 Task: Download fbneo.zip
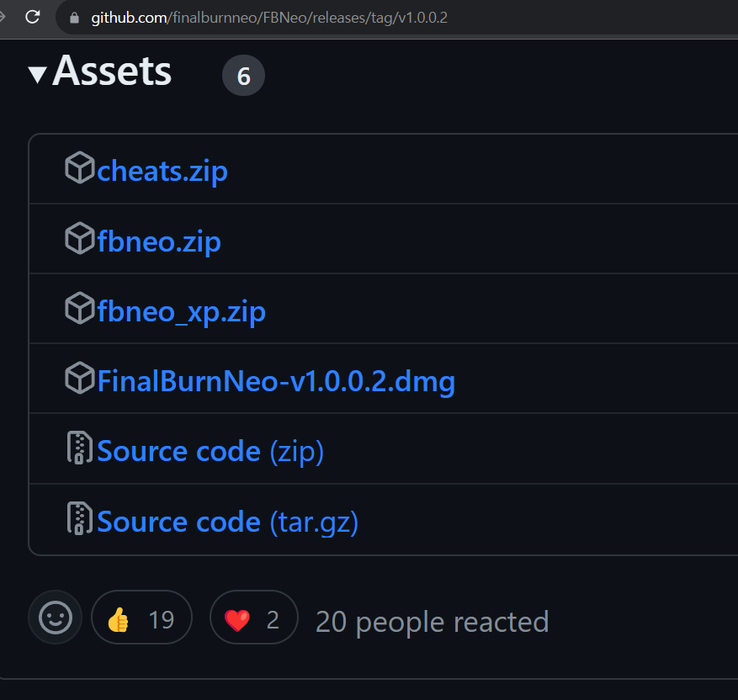pyautogui.click(x=159, y=241)
